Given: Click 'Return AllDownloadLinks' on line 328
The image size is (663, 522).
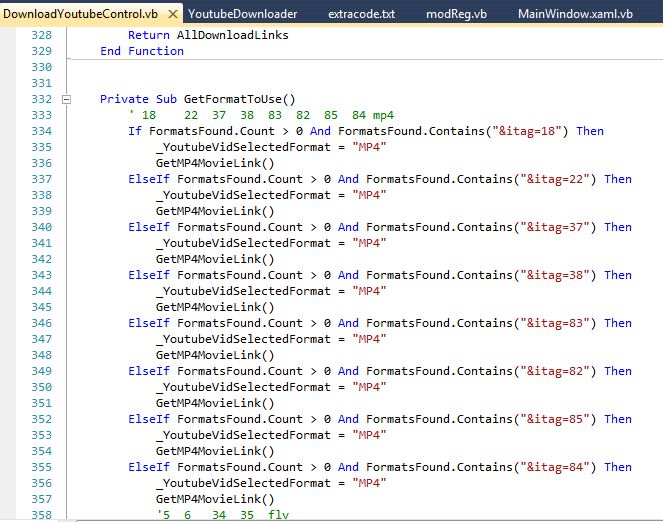Looking at the screenshot, I should coord(208,35).
